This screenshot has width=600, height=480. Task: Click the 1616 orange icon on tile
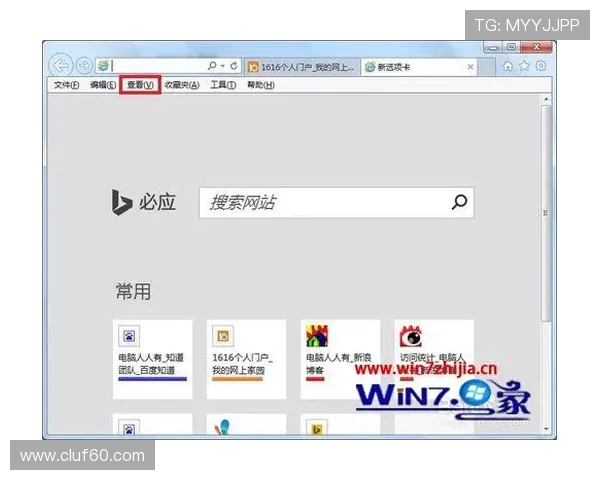(x=223, y=336)
